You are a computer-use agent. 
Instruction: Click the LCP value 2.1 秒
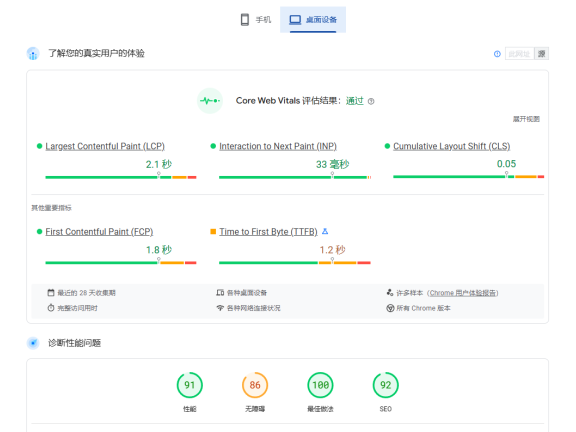pyautogui.click(x=159, y=164)
